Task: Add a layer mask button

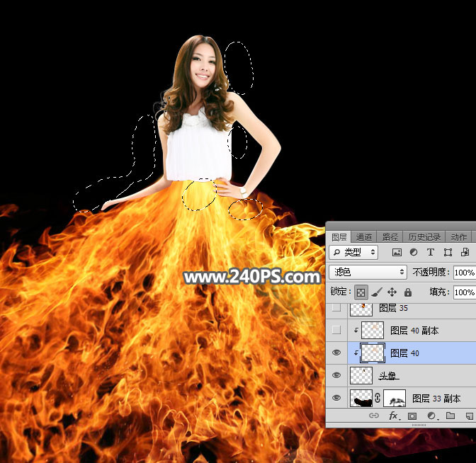Action: tap(412, 416)
